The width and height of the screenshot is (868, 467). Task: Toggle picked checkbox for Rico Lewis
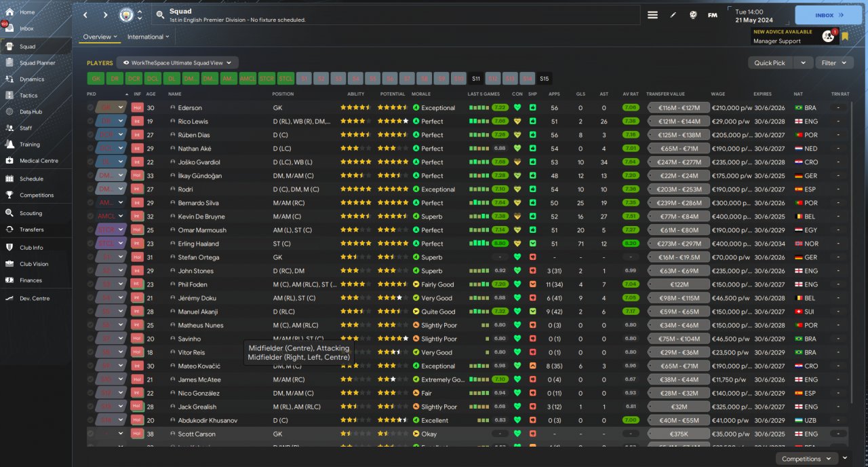[x=90, y=121]
